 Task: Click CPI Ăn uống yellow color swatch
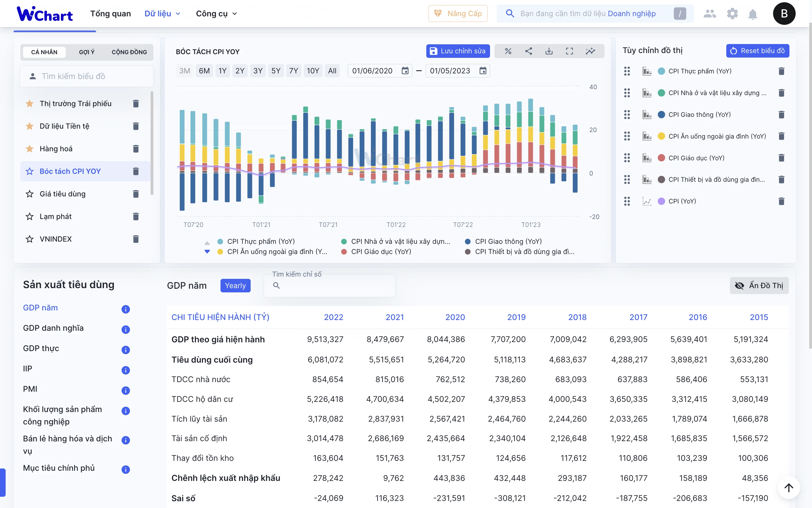(x=661, y=136)
